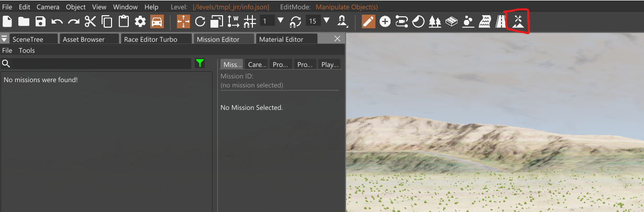Open the Object menu

point(76,7)
